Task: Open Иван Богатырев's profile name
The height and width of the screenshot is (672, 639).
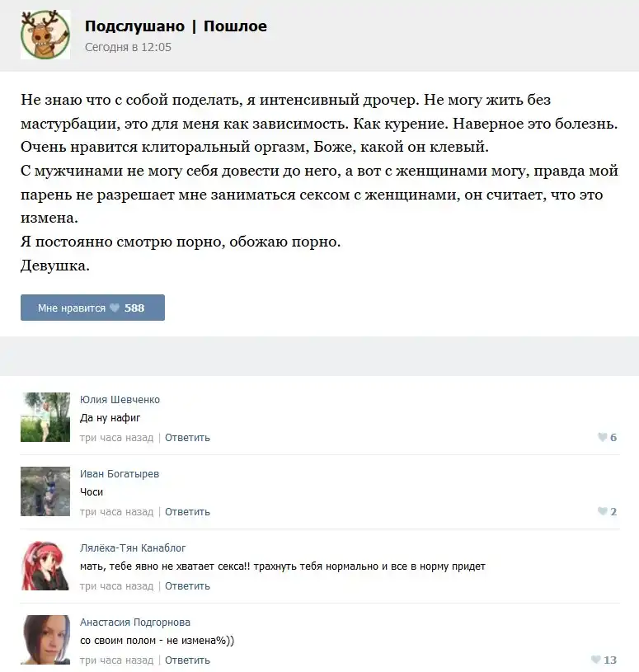Action: [120, 473]
